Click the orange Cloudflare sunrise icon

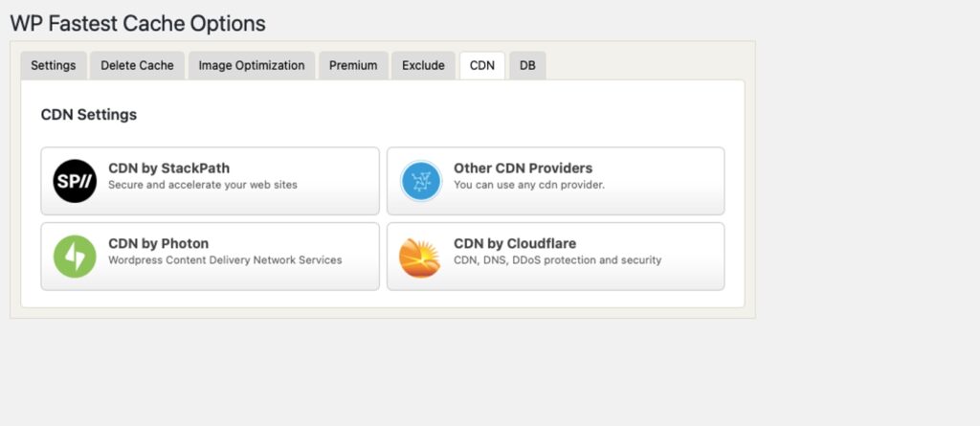point(420,257)
